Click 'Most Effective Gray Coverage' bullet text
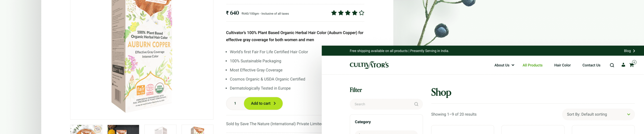 pyautogui.click(x=256, y=70)
